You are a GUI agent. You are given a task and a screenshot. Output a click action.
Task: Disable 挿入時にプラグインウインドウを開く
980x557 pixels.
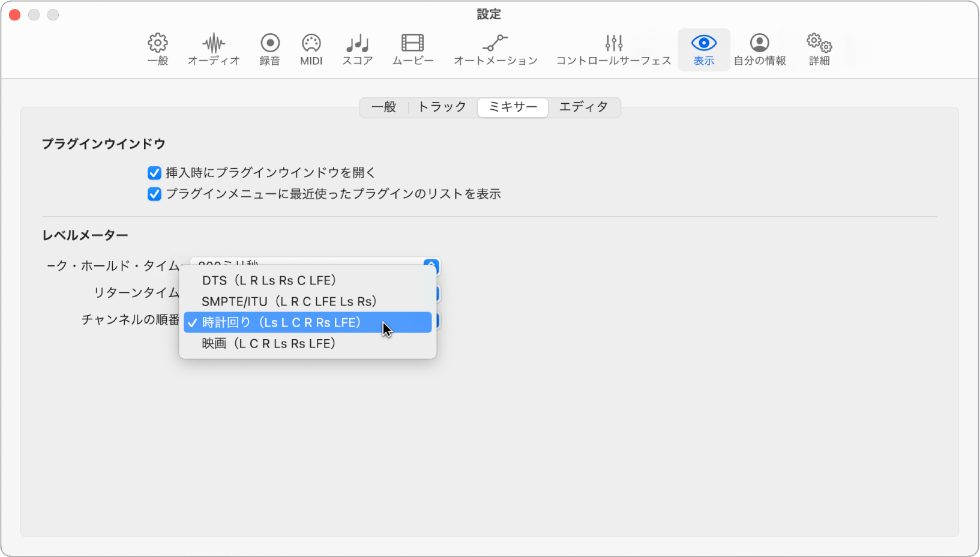point(154,172)
